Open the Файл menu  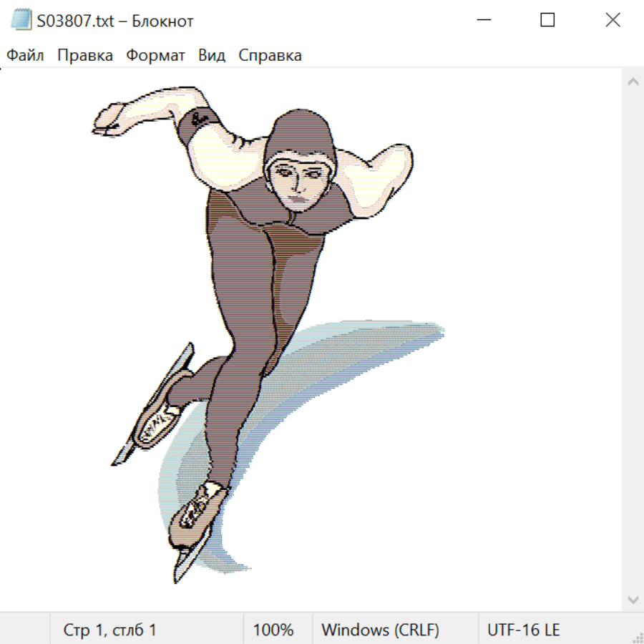[x=25, y=56]
